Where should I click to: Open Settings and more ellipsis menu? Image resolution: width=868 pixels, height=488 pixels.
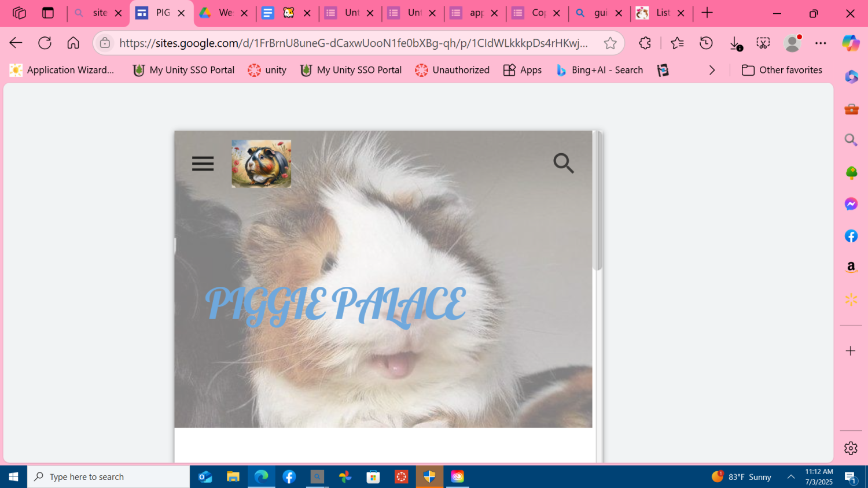[x=821, y=43]
